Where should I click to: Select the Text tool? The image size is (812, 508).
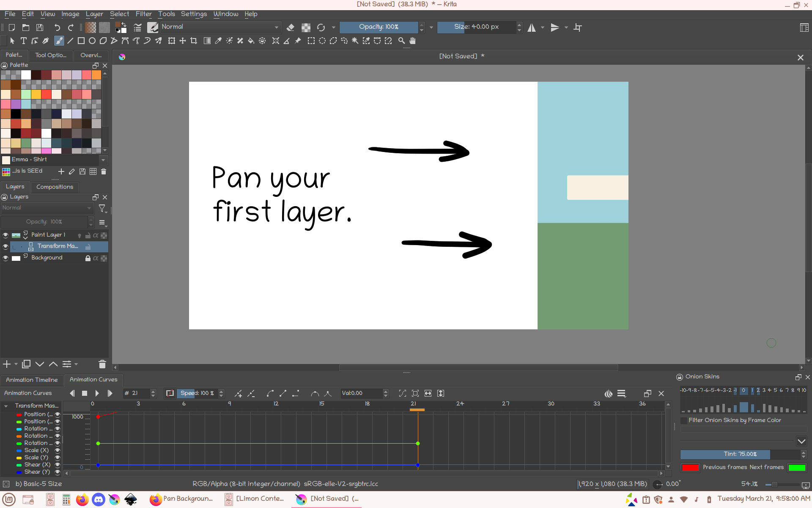tap(24, 41)
